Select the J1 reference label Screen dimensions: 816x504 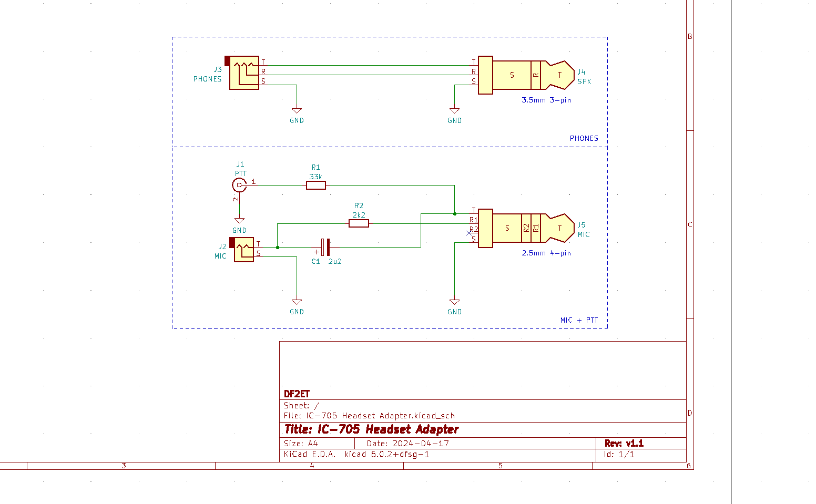point(240,164)
